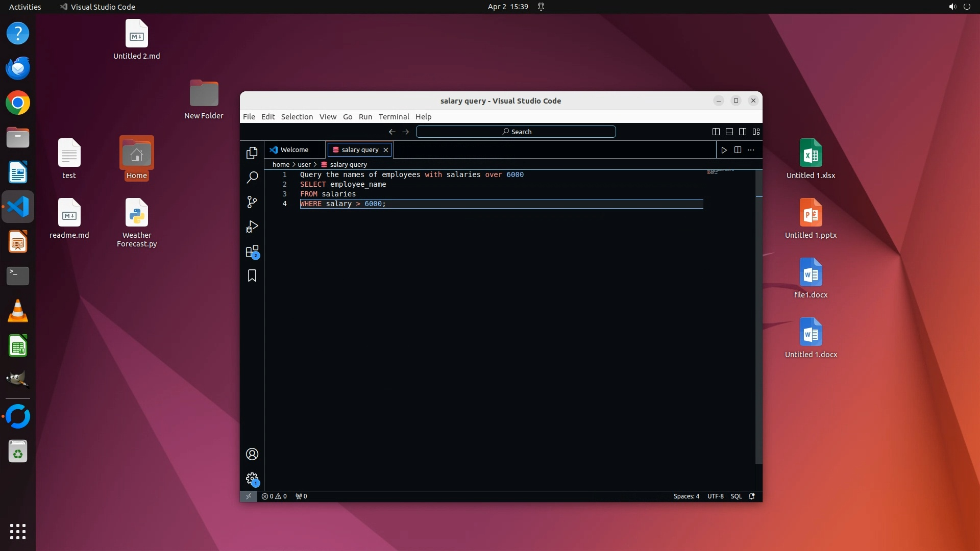Open SQL language mode selector
This screenshot has height=551, width=980.
coord(736,496)
